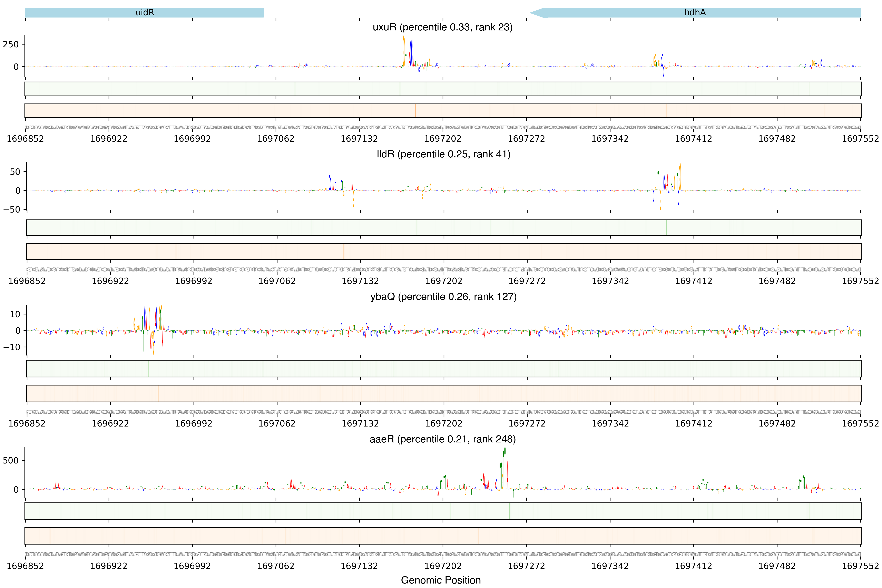Click green stripe in ybaQ heatmap

point(148,369)
